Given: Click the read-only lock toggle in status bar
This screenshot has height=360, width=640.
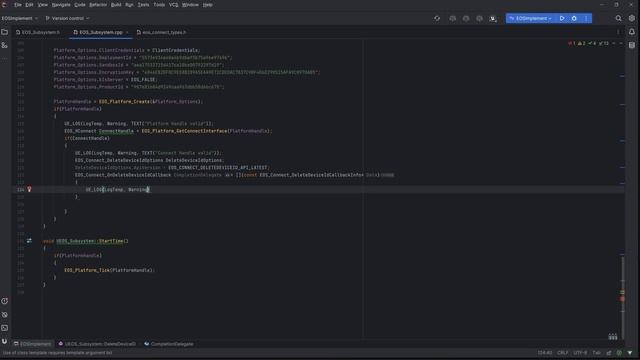Looking at the screenshot, I should (609, 353).
